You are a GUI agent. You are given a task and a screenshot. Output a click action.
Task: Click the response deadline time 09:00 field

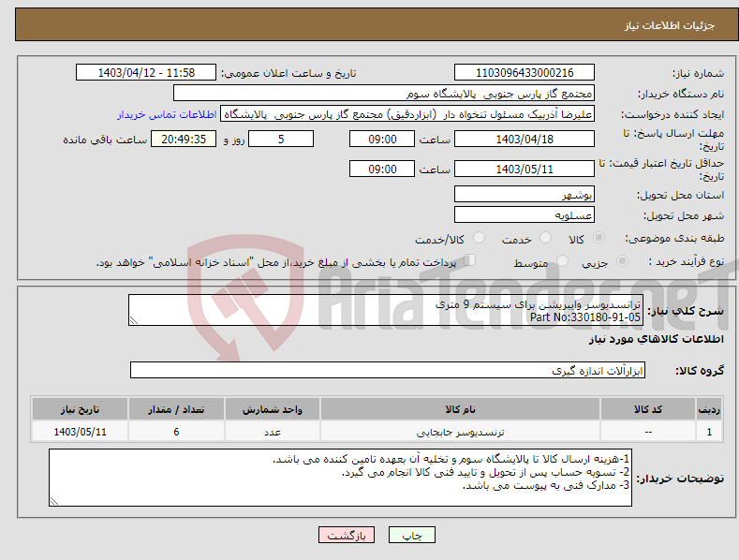[382, 139]
